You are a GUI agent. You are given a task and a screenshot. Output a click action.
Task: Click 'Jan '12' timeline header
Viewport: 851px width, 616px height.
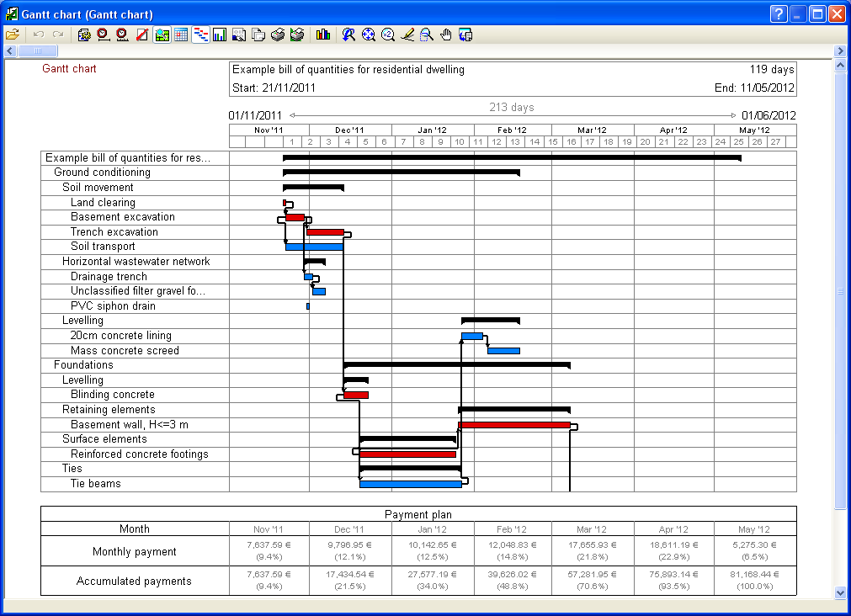433,130
